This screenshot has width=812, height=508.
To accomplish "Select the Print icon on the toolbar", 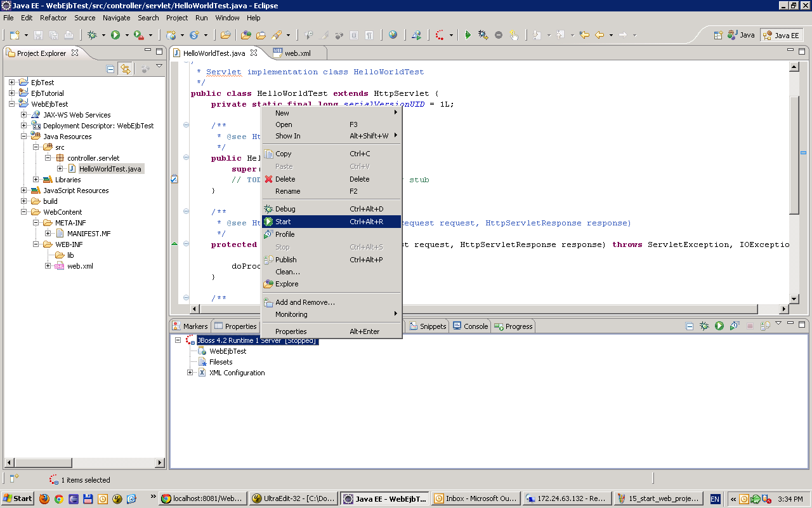I will (x=69, y=35).
